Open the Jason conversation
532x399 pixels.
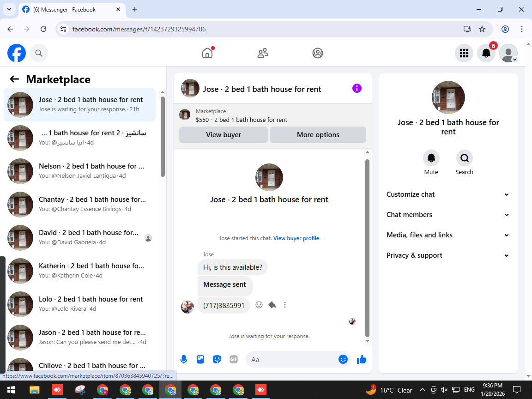(x=80, y=337)
